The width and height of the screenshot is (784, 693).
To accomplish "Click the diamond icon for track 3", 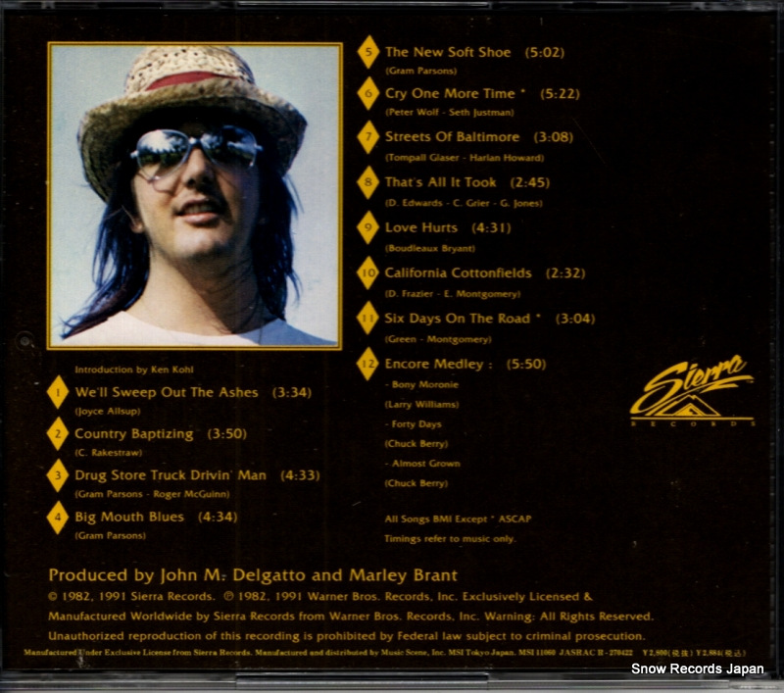I will pos(59,476).
